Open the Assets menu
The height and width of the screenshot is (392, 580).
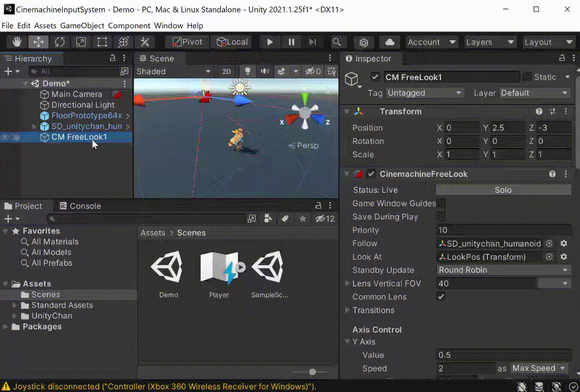point(45,26)
